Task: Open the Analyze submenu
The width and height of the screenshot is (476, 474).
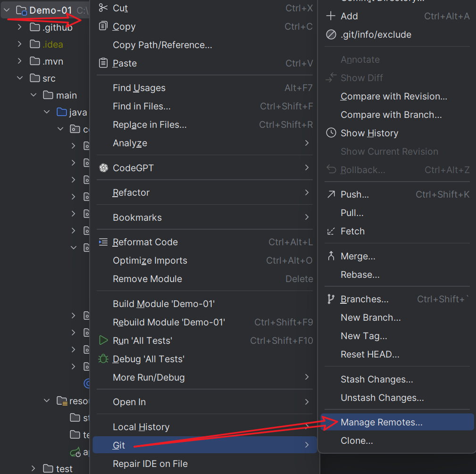Action: (x=205, y=143)
